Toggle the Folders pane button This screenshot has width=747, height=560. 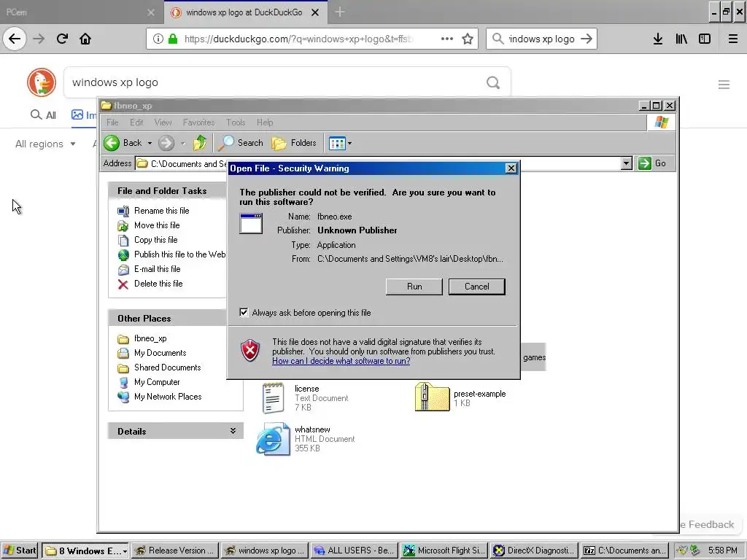294,143
